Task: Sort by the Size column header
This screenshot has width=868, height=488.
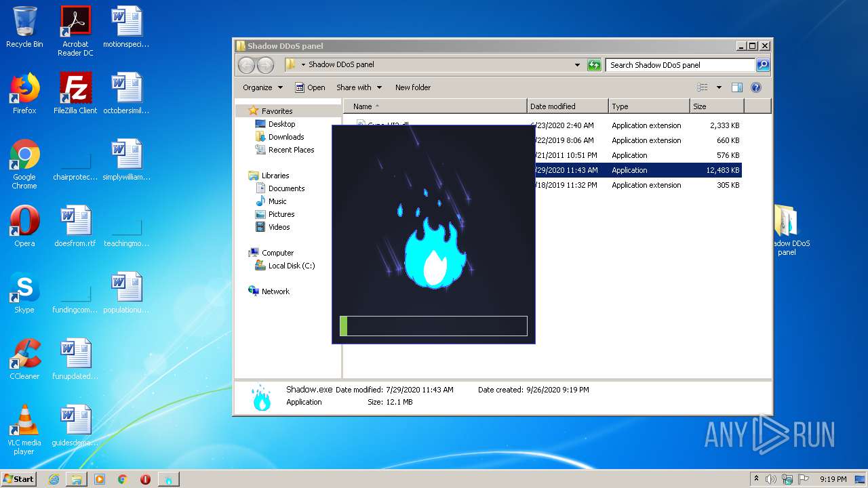Action: pos(717,106)
